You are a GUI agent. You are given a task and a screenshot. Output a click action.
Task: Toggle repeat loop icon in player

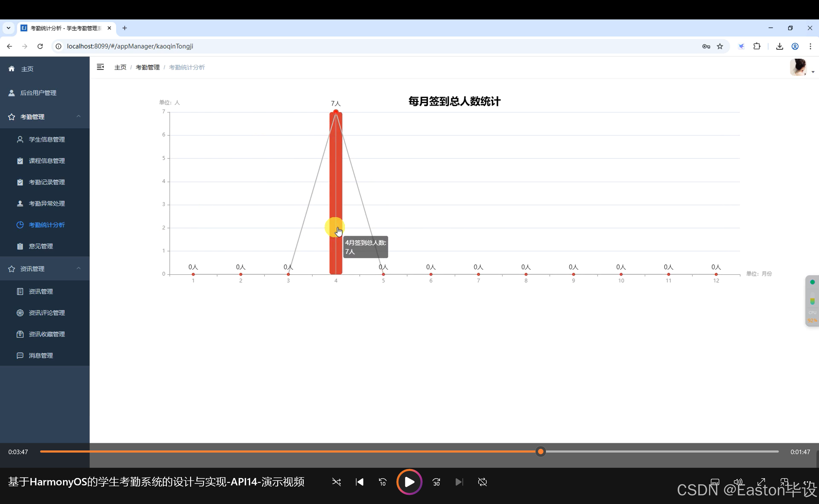pyautogui.click(x=482, y=482)
